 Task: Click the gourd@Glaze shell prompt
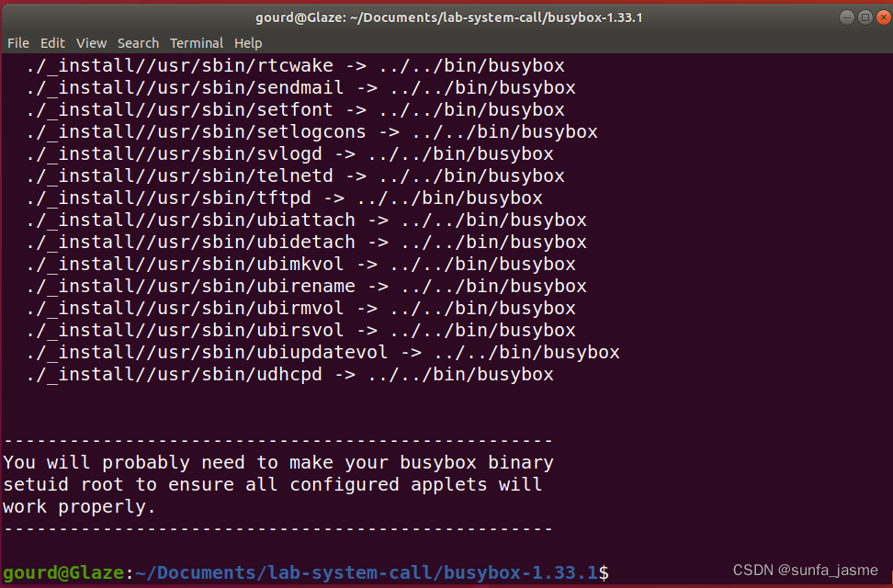pos(305,572)
